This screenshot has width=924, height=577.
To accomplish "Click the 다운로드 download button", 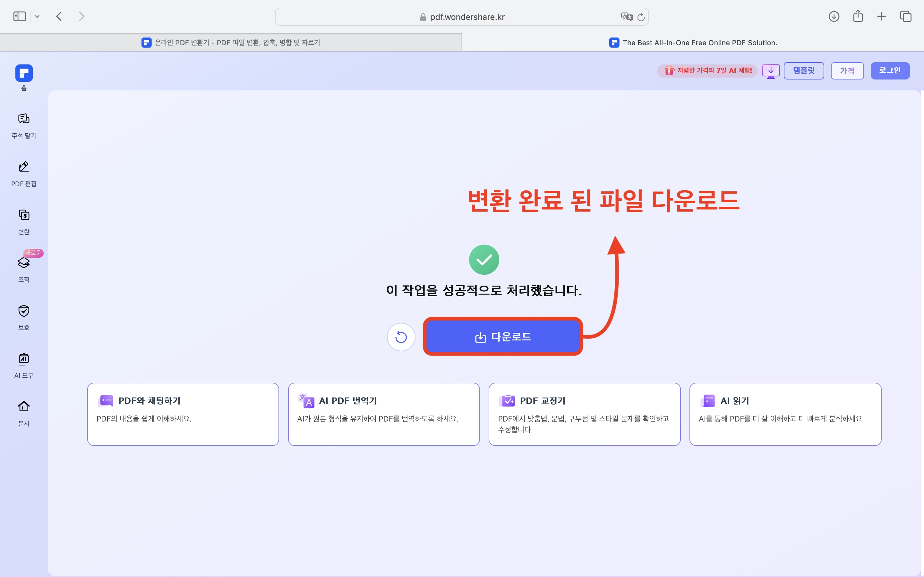I will click(x=502, y=337).
